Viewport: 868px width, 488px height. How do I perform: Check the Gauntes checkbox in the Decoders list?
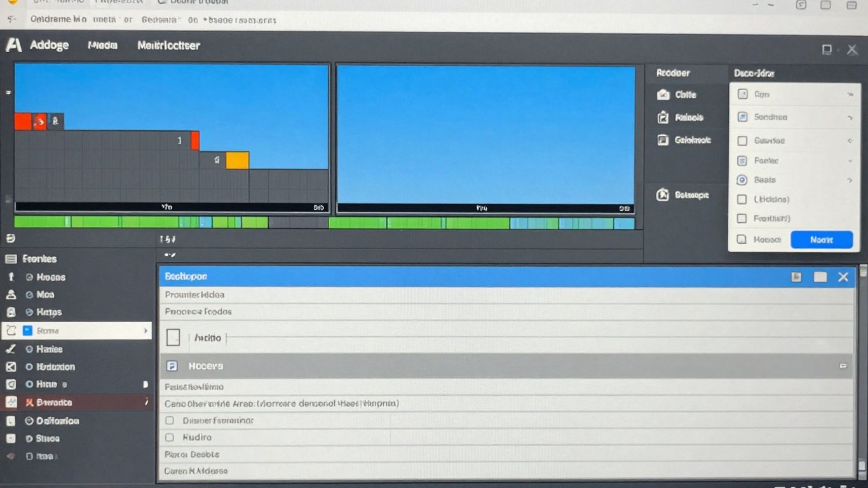click(741, 140)
